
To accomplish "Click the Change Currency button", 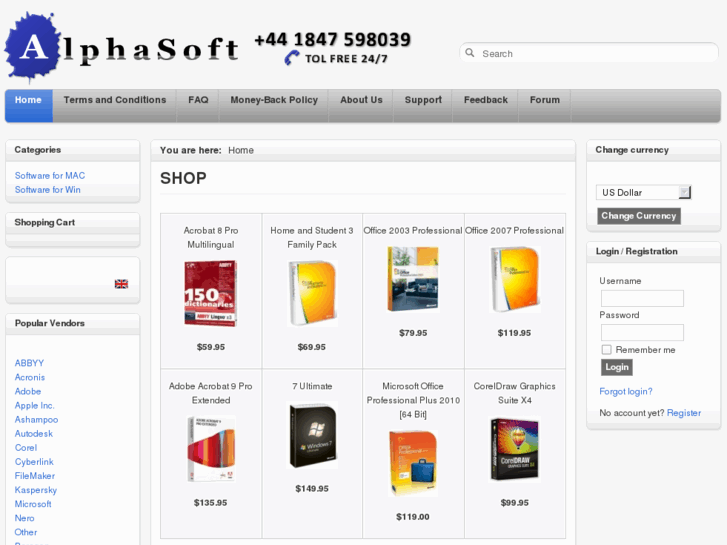I will (639, 216).
